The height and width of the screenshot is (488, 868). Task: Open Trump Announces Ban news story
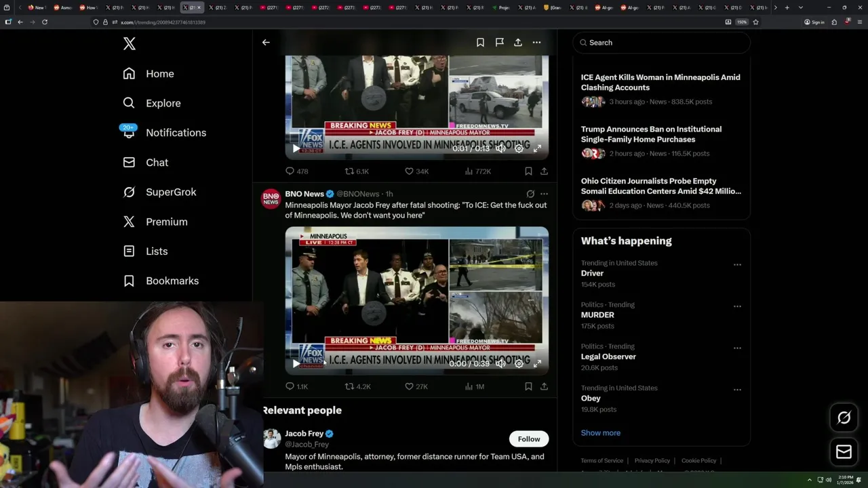point(662,141)
